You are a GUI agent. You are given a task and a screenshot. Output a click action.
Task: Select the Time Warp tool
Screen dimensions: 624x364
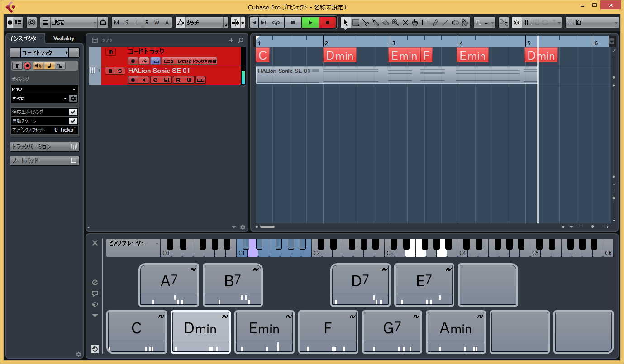(x=425, y=23)
